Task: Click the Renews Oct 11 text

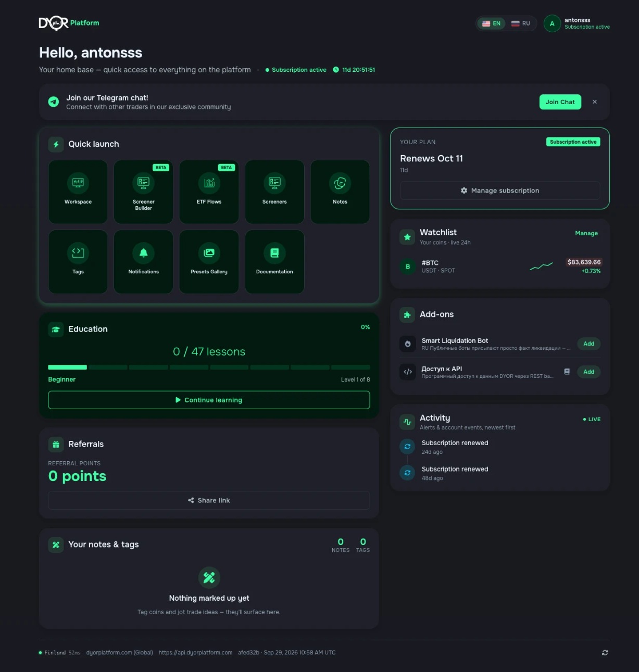Action: coord(431,159)
